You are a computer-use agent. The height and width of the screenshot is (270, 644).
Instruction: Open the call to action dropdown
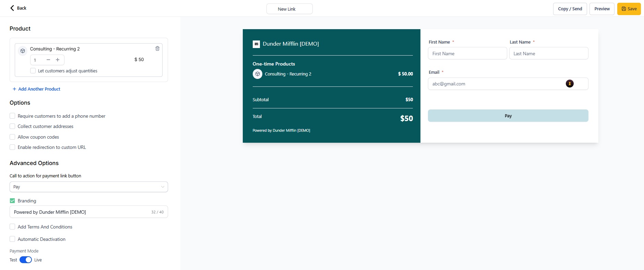(x=89, y=187)
